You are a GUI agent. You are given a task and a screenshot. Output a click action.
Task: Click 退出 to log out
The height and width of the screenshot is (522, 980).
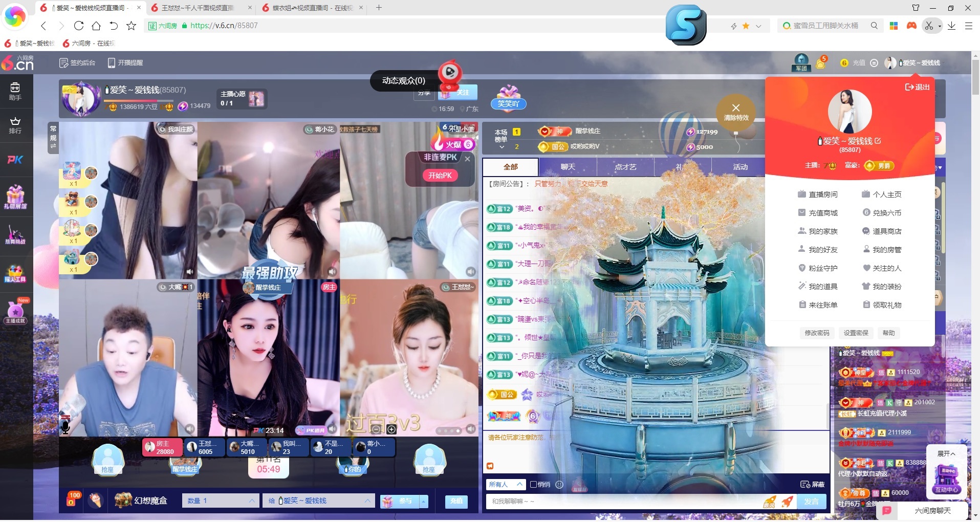pyautogui.click(x=917, y=87)
